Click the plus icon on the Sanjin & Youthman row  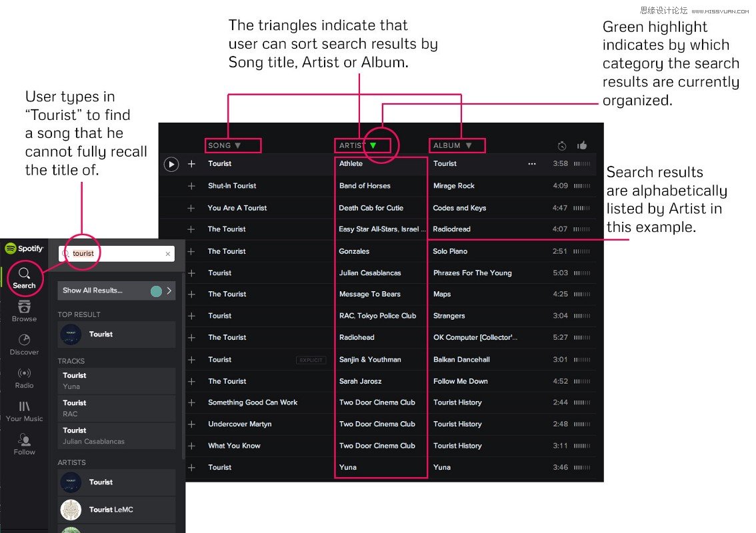coord(191,360)
